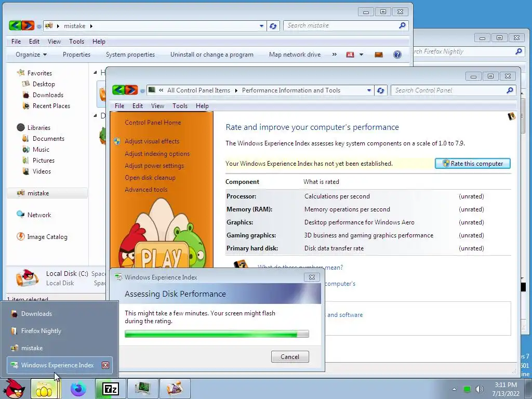Open the Tools menu in the mistake window

point(77,42)
